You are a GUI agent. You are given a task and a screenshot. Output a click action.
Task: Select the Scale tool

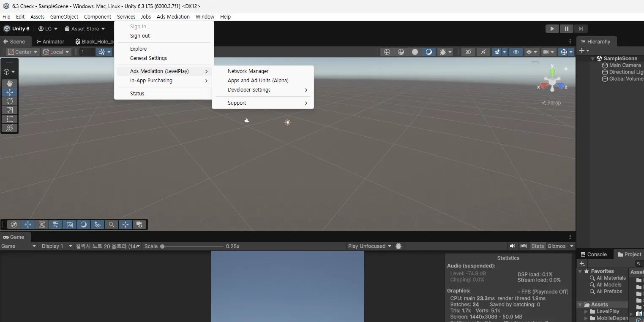point(10,110)
